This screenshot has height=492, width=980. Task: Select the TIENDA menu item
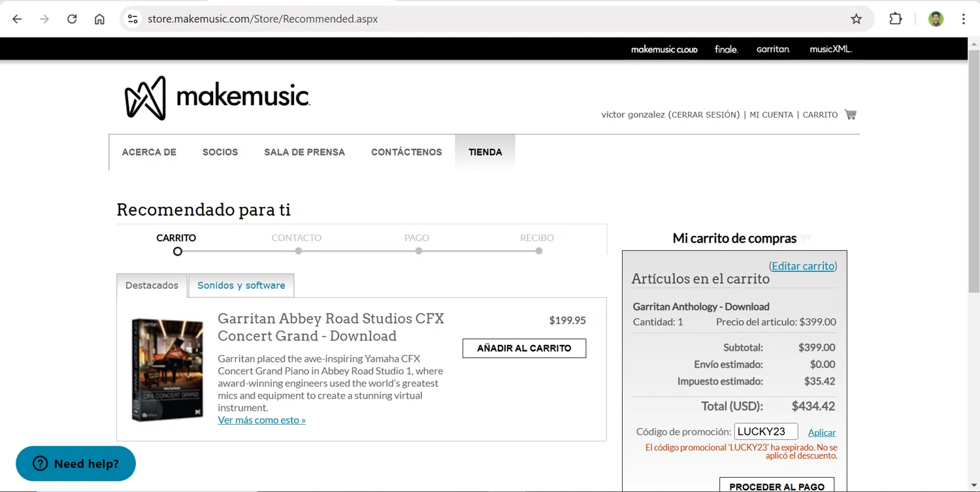pyautogui.click(x=485, y=152)
